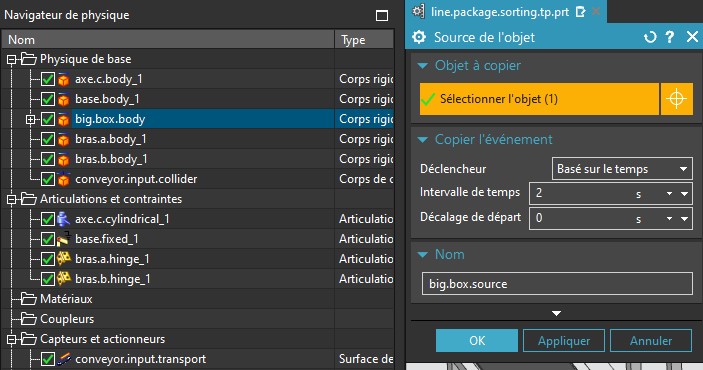The width and height of the screenshot is (703, 370).
Task: Open the Déclencheur dropdown
Action: tap(622, 169)
